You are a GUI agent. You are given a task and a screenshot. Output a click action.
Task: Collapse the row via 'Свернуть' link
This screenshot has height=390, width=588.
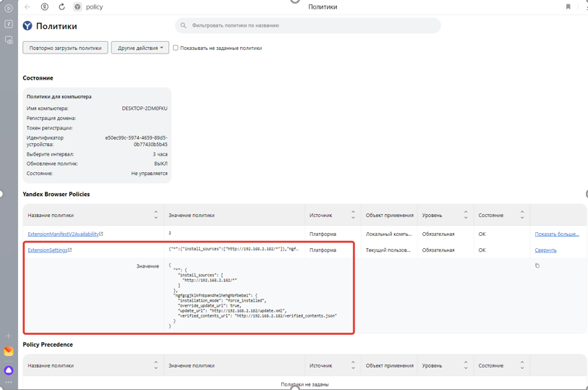[x=545, y=250]
